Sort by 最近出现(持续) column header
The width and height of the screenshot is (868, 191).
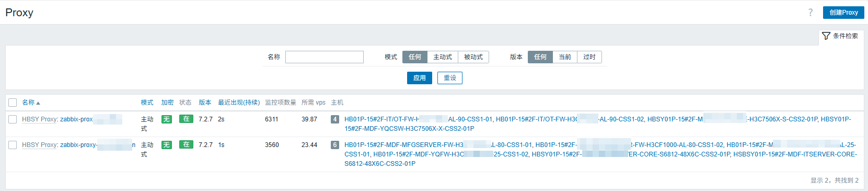point(239,103)
